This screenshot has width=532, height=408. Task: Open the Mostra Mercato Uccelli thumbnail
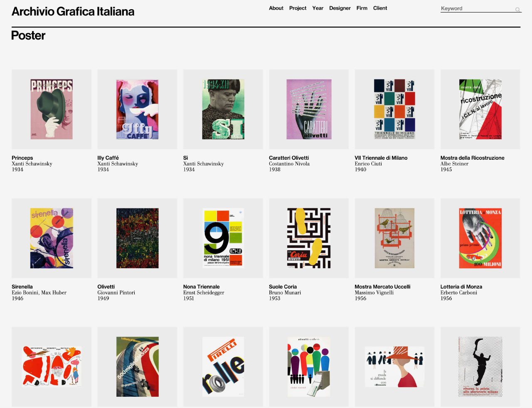coord(394,238)
